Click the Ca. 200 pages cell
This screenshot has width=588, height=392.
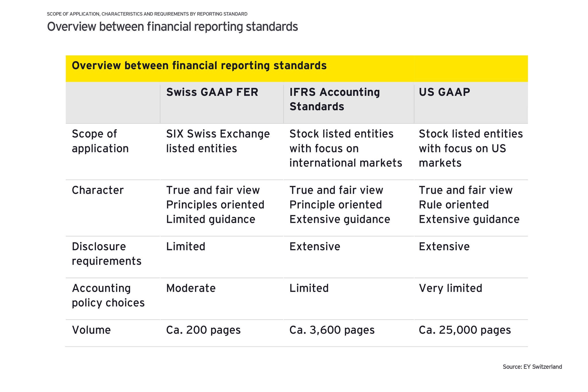203,330
